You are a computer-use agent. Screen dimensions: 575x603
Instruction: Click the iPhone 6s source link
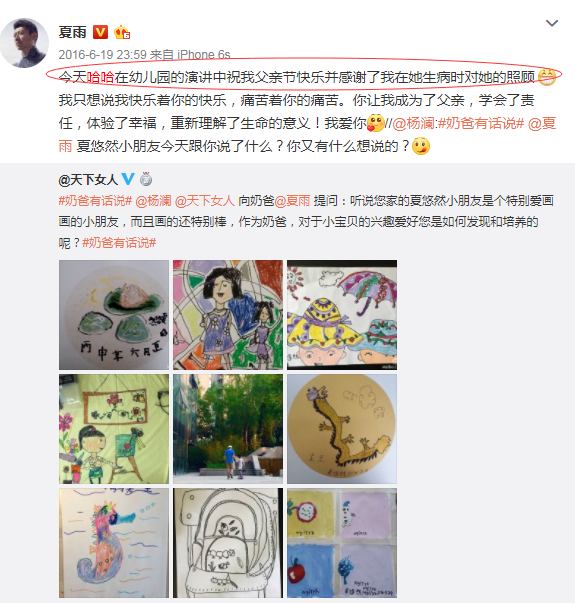point(203,55)
